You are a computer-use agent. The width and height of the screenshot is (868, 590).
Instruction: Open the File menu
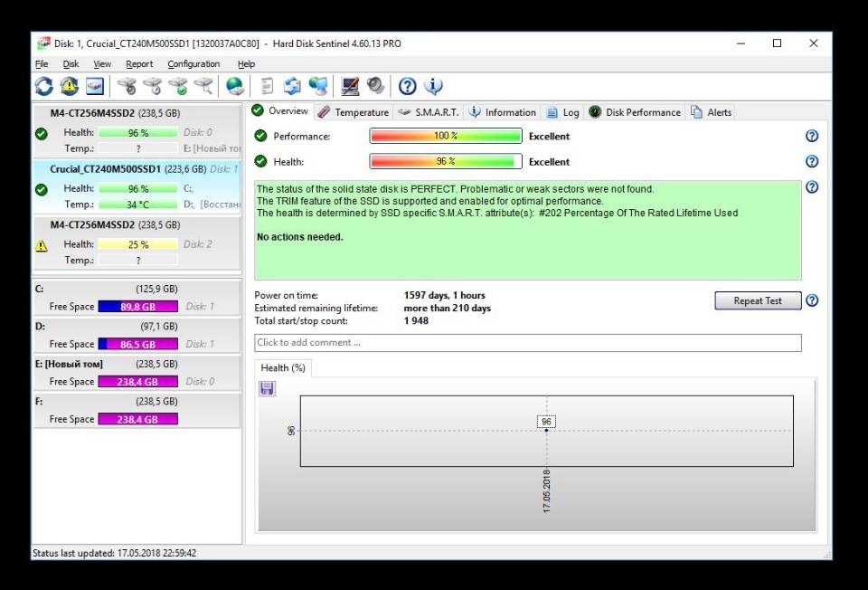[42, 63]
